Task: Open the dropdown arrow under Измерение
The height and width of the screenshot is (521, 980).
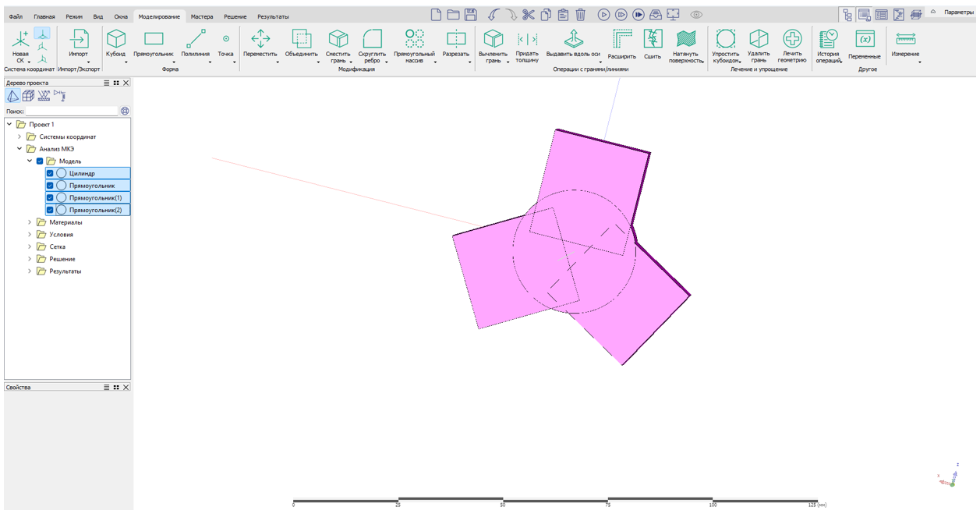Action: [919, 62]
